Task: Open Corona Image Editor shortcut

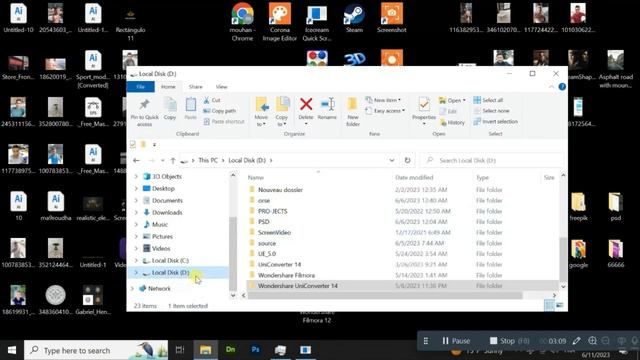Action: coord(280,22)
